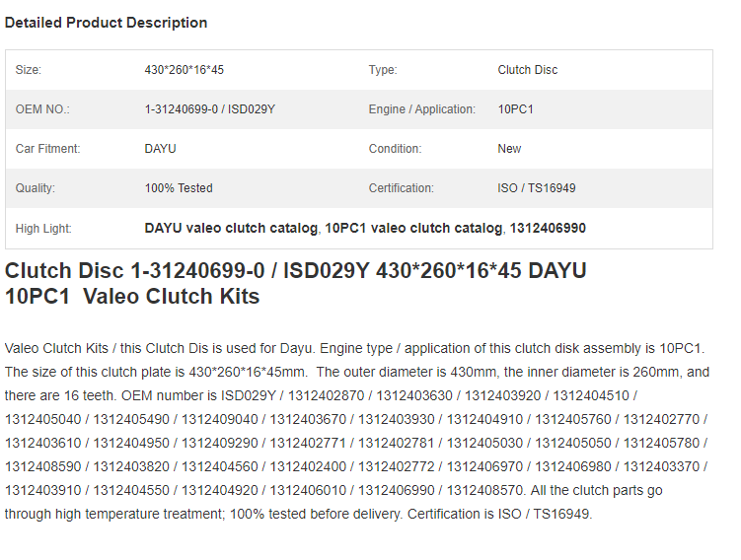This screenshot has height=560, width=741.
Task: Open '10PC1 valeo clutch catalog' highlight link
Action: 413,228
